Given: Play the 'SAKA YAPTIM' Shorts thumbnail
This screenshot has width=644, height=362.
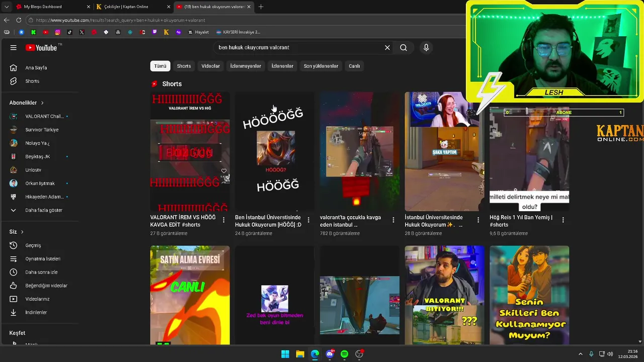Looking at the screenshot, I should pyautogui.click(x=444, y=151).
